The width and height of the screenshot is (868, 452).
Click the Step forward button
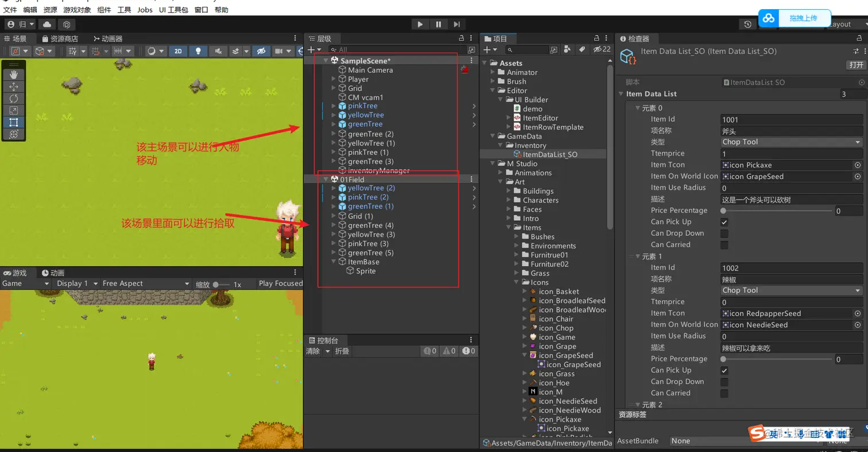coord(456,24)
